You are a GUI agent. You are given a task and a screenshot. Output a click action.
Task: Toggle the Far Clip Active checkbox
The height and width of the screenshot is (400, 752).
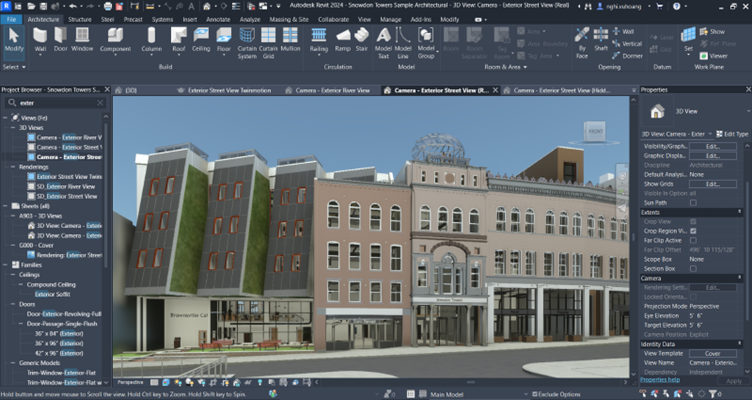coord(693,240)
